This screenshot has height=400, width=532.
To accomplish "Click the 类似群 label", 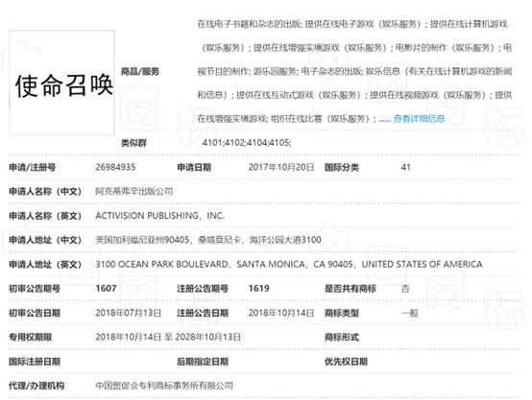I will [x=133, y=143].
